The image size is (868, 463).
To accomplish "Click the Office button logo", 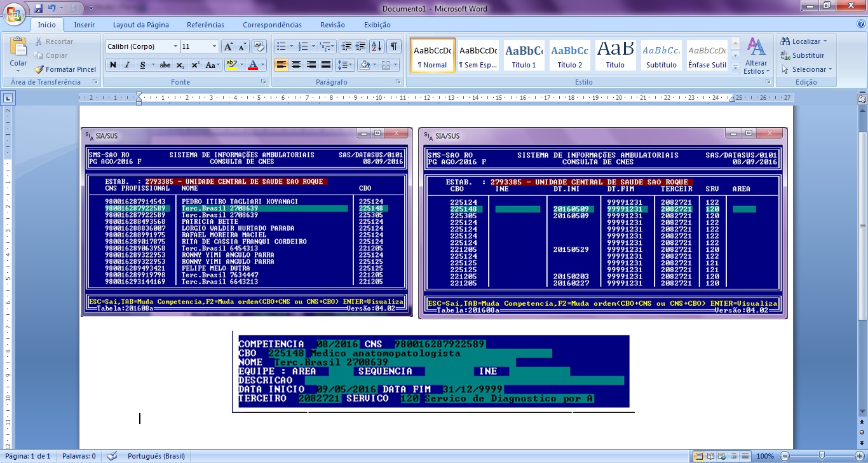I will [14, 11].
